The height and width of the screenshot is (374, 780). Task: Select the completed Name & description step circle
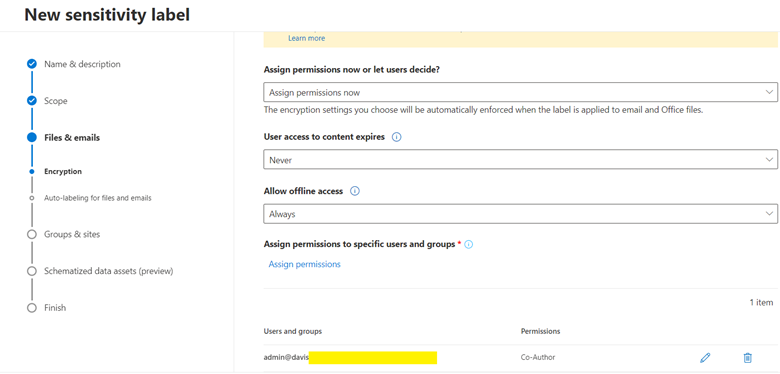click(x=32, y=64)
